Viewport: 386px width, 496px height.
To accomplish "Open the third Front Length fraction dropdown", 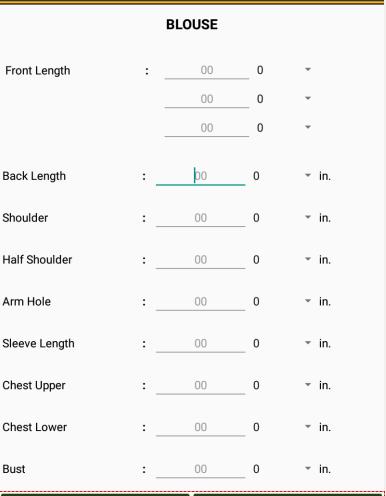I will click(x=284, y=128).
